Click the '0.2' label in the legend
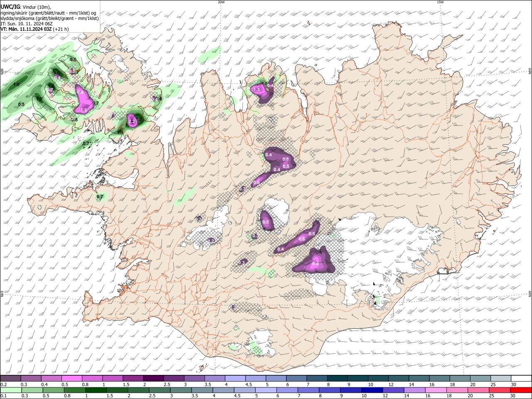This screenshot has width=532, height=399. [x=3, y=384]
